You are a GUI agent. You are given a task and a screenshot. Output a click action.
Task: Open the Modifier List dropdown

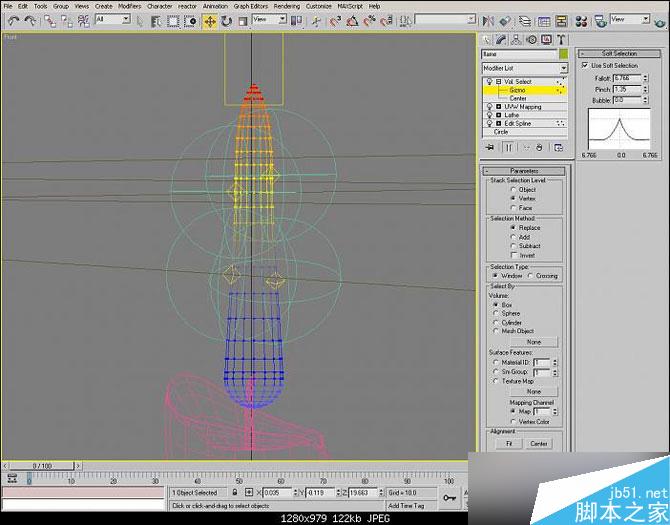(524, 68)
